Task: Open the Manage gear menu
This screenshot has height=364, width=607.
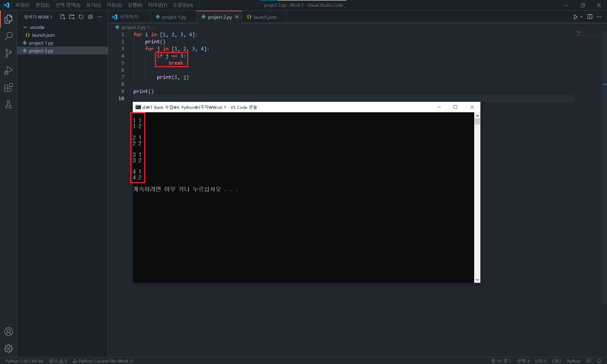Action: point(8,348)
